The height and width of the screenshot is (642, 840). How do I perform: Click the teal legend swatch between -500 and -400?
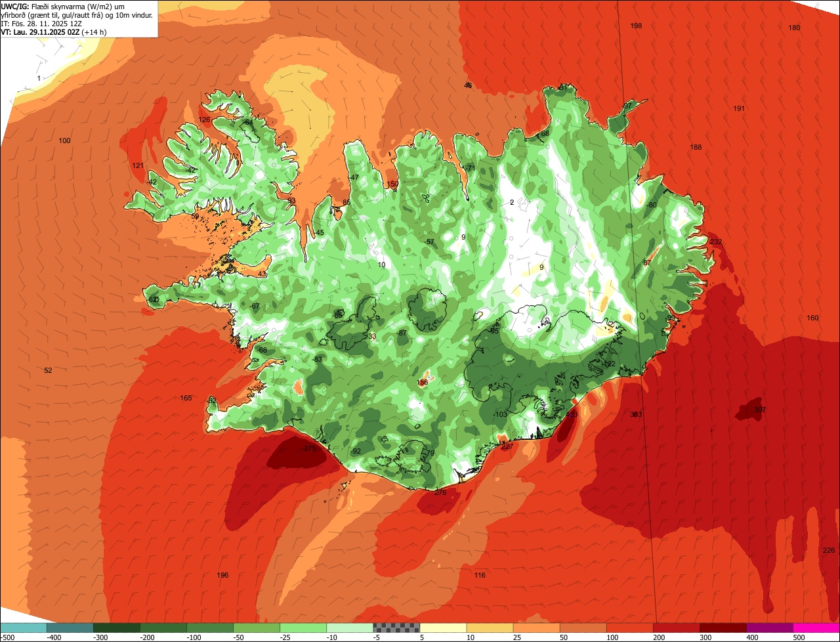tap(23, 628)
